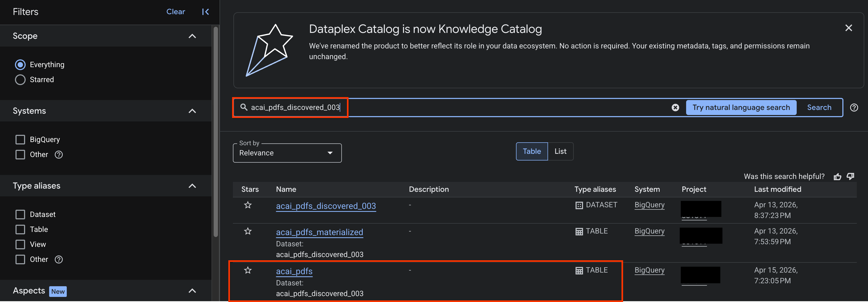The height and width of the screenshot is (302, 868).
Task: Collapse the Filters panel sidebar
Action: [x=205, y=12]
